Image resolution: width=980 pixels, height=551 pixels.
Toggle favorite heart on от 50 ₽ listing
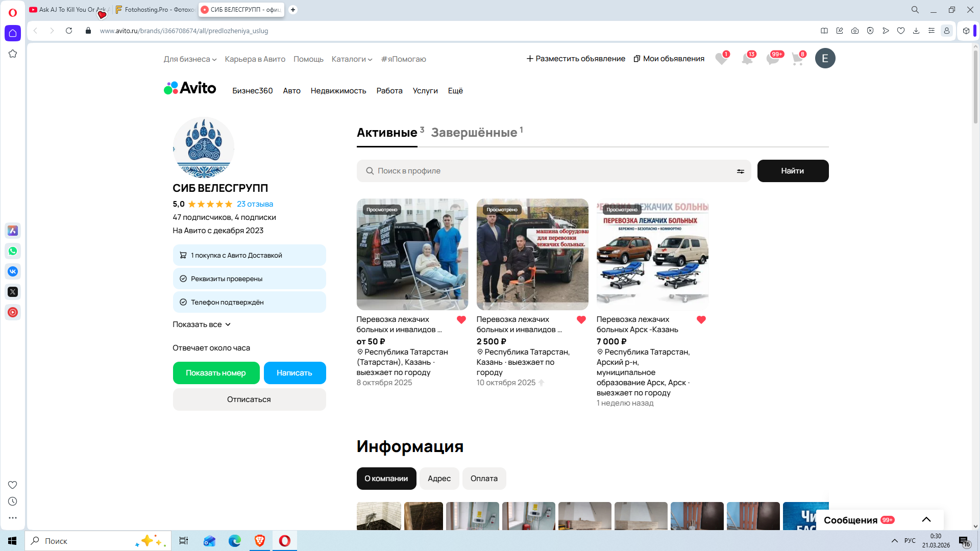[461, 320]
